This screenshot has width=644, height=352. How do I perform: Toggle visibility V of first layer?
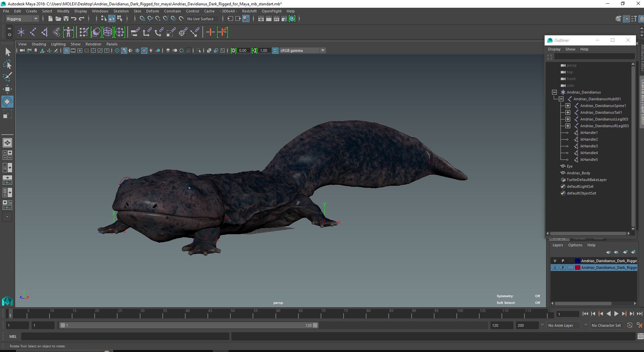click(x=555, y=261)
